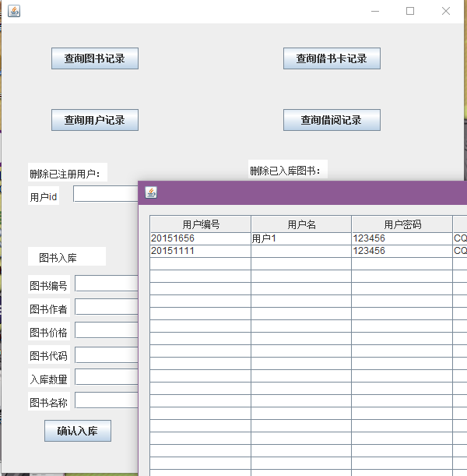Screen dimensions: 467x476
Task: Focus the 图书价格 input field
Action: tap(107, 330)
